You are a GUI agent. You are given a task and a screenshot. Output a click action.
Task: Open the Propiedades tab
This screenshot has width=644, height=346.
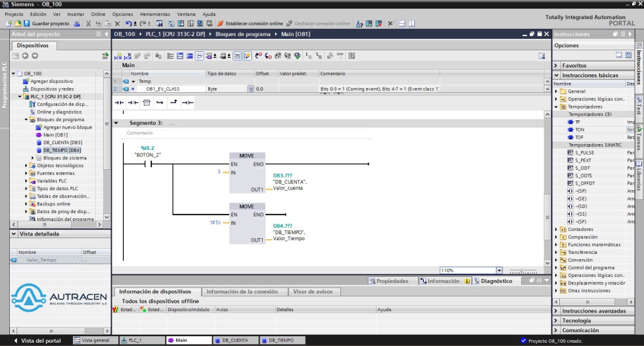388,281
